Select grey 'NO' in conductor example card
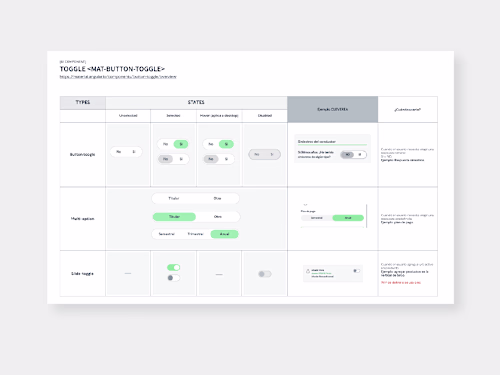Image resolution: width=500 pixels, height=375 pixels. point(347,155)
